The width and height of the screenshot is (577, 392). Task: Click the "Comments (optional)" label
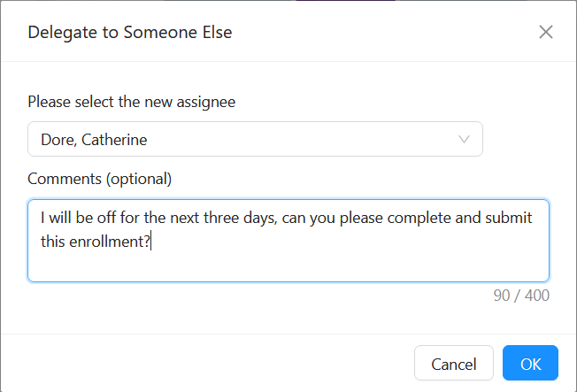coord(100,179)
